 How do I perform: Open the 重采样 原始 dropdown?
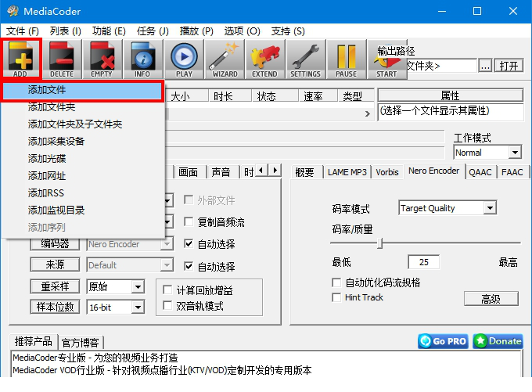(x=116, y=287)
